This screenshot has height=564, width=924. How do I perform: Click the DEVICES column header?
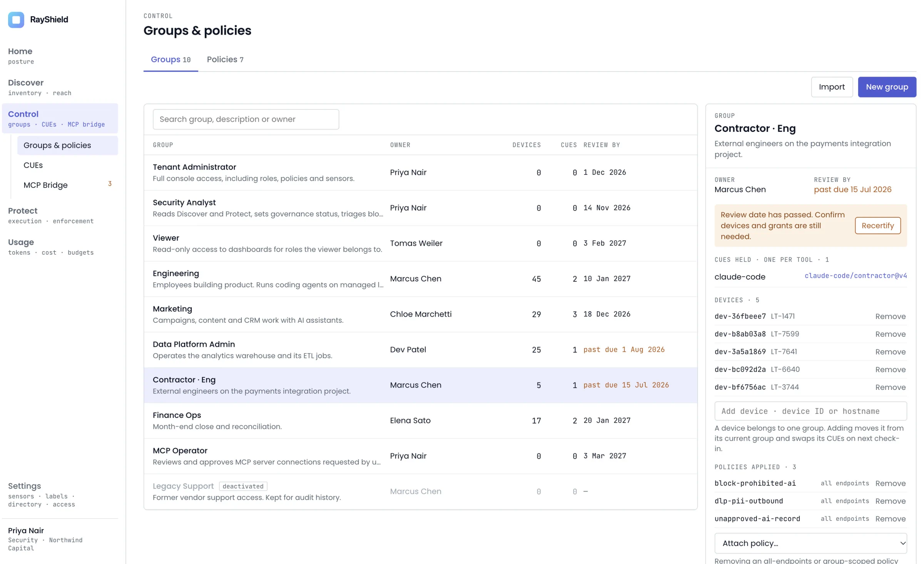(x=526, y=145)
